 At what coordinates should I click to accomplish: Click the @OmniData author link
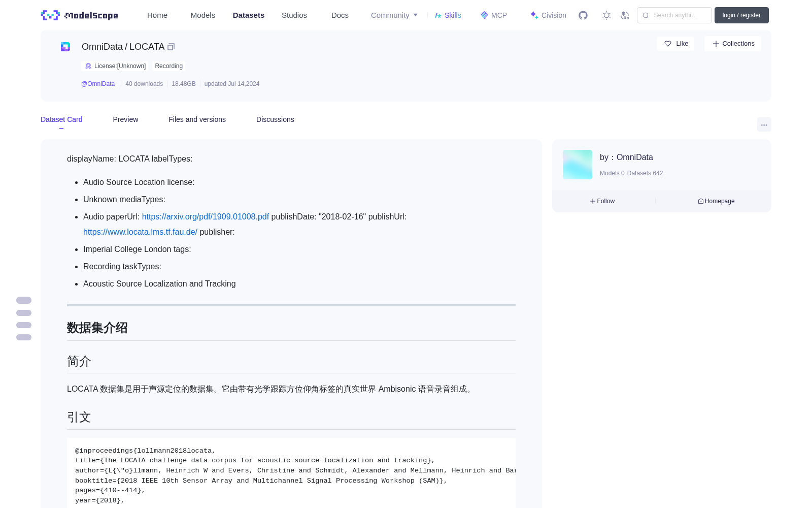click(98, 84)
